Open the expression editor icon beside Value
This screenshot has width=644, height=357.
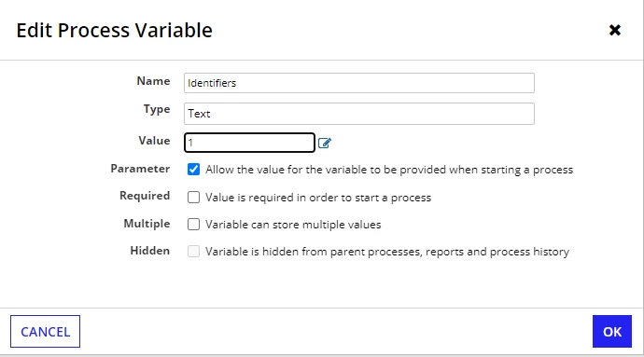325,143
